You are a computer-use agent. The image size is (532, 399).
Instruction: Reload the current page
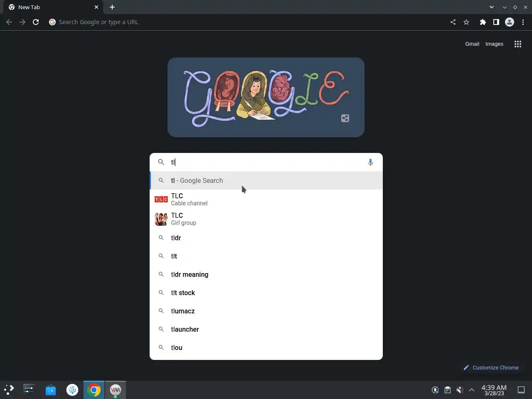click(36, 22)
